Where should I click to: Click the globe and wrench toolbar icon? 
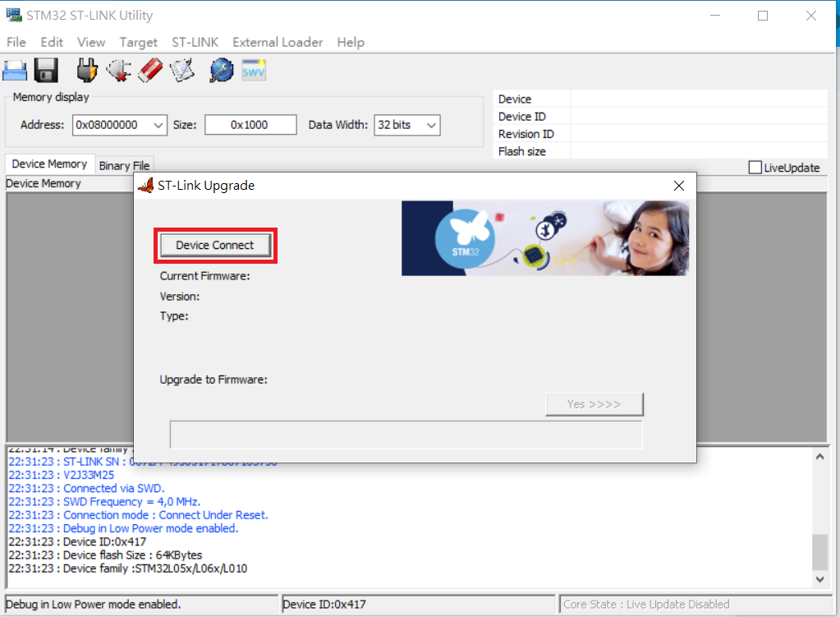(x=221, y=70)
